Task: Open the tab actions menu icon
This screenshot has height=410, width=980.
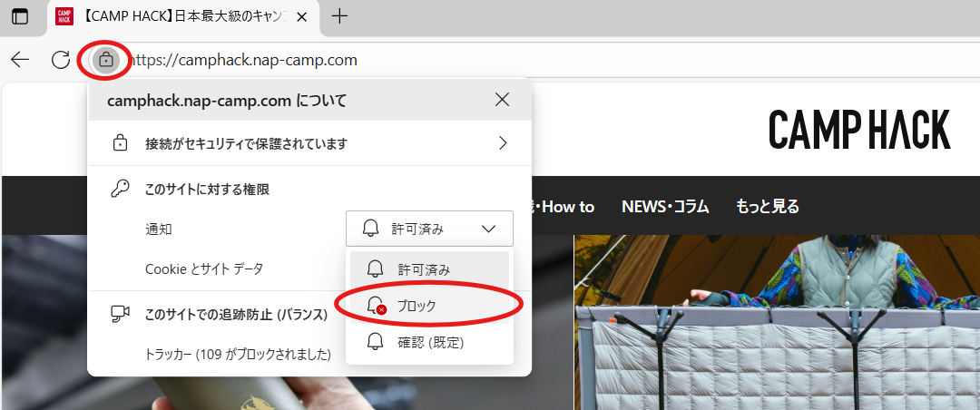Action: click(x=19, y=15)
